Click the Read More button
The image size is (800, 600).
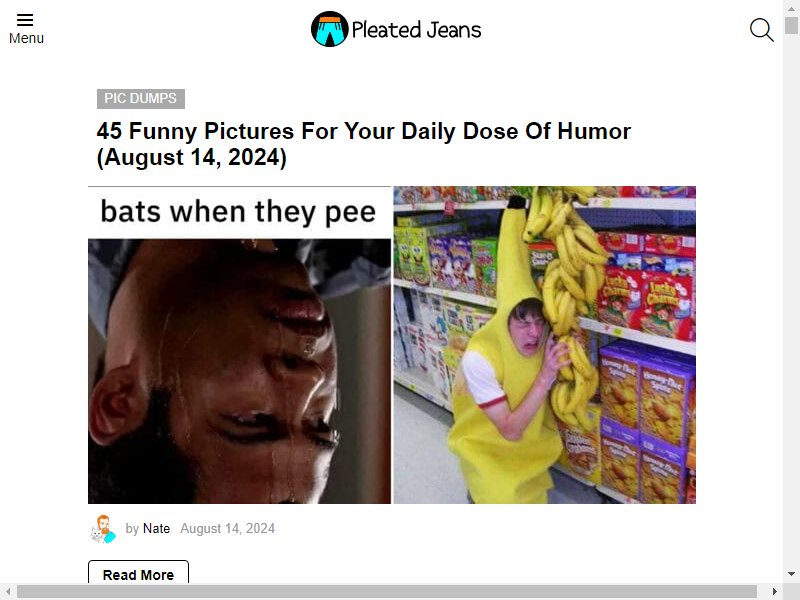138,574
